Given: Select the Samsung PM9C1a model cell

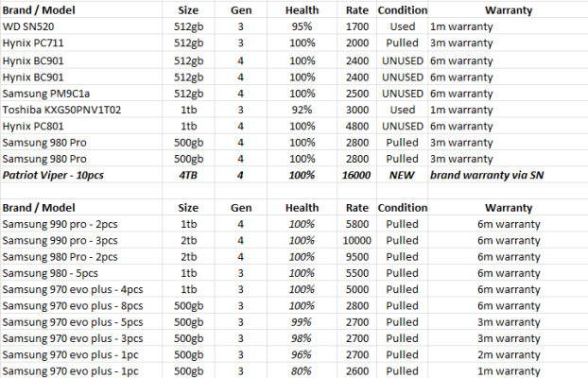Looking at the screenshot, I should (x=81, y=94).
